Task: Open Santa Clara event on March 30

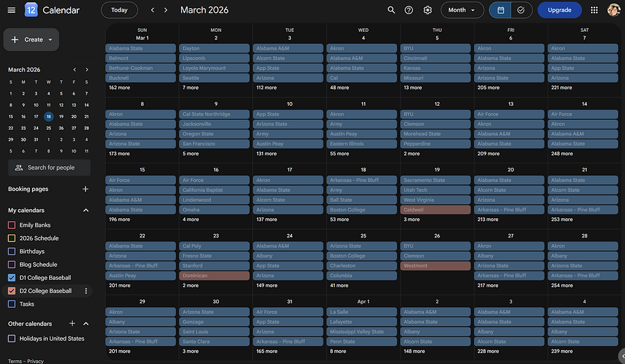Action: coord(214,342)
